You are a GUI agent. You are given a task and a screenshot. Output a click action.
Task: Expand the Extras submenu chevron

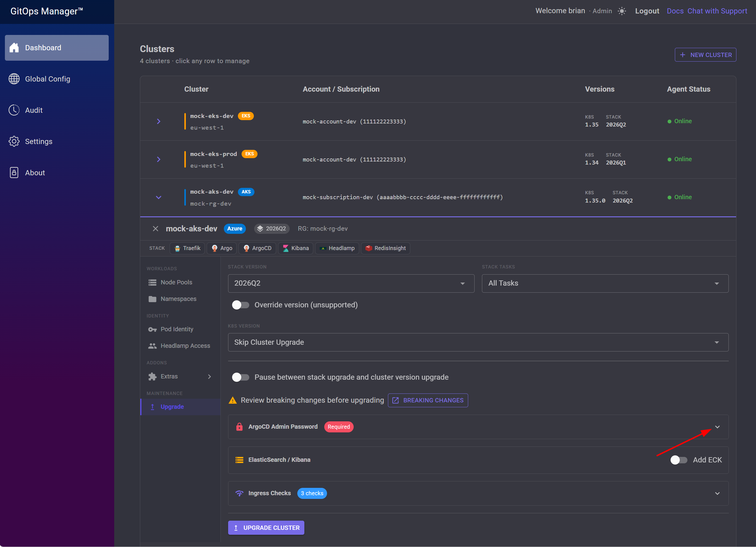tap(209, 377)
